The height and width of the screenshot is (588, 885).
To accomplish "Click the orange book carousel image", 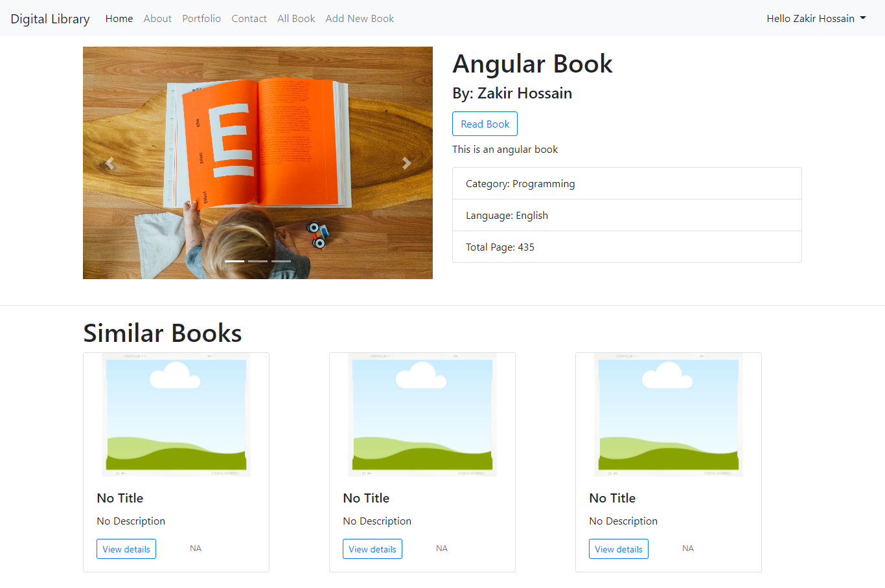I will pos(257,163).
